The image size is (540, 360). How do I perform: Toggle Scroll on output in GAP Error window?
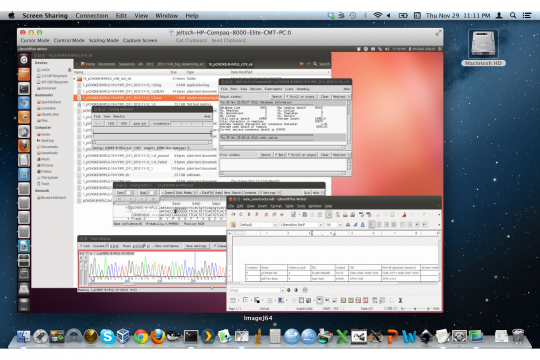[x=302, y=155]
